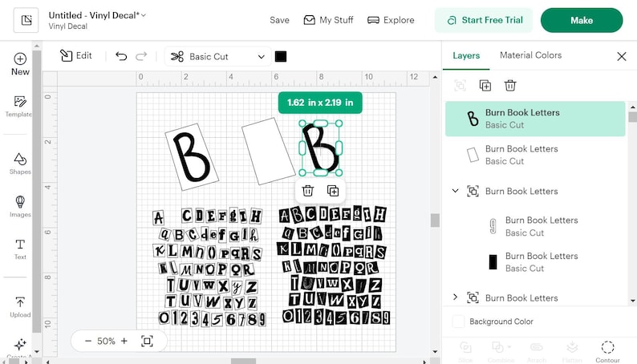Click the Vinyl Decal subtitle text
Image resolution: width=637 pixels, height=364 pixels.
click(68, 26)
